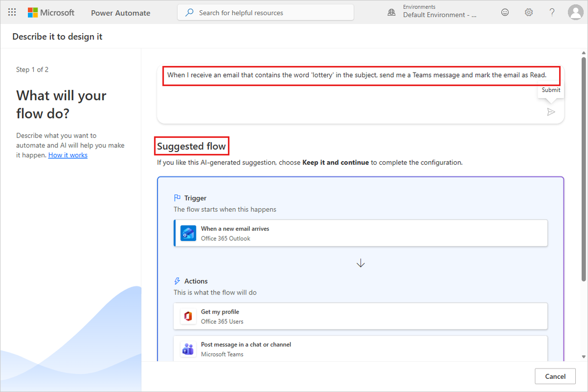
Task: Submit the prompt with the send arrow
Action: [x=551, y=112]
